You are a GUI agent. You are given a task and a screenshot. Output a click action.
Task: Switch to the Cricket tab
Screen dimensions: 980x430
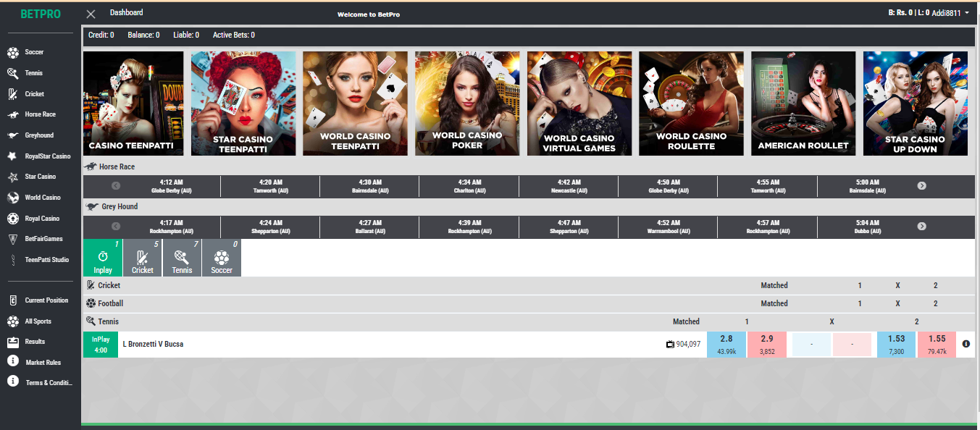[x=143, y=258]
